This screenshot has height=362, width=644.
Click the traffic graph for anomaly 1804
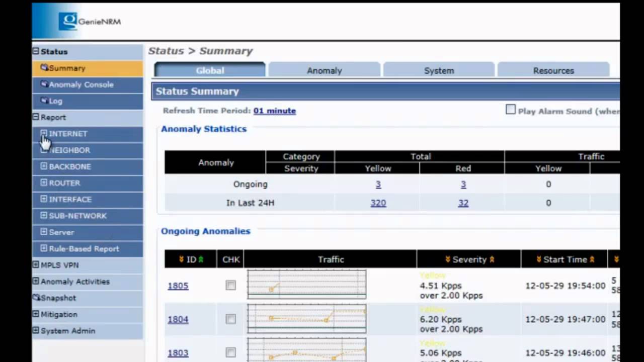coord(307,318)
